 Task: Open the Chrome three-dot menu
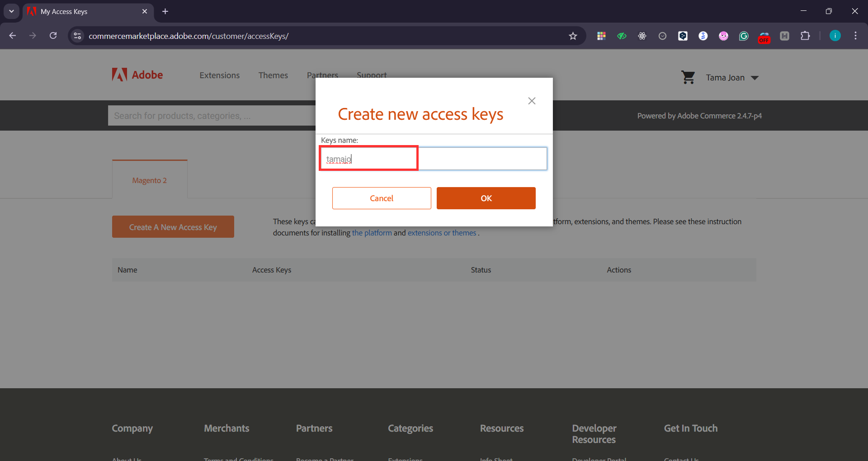pos(855,36)
